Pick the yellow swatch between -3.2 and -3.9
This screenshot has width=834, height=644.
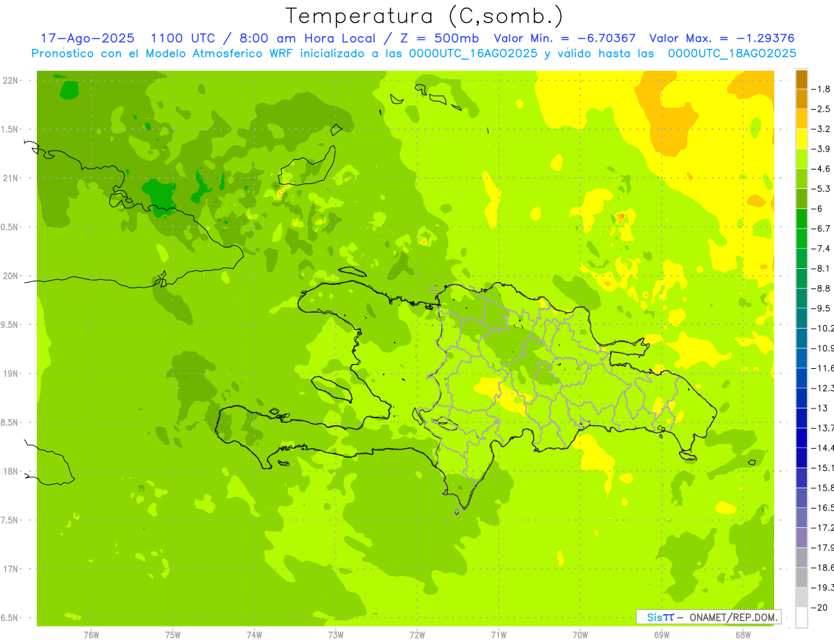(x=801, y=139)
